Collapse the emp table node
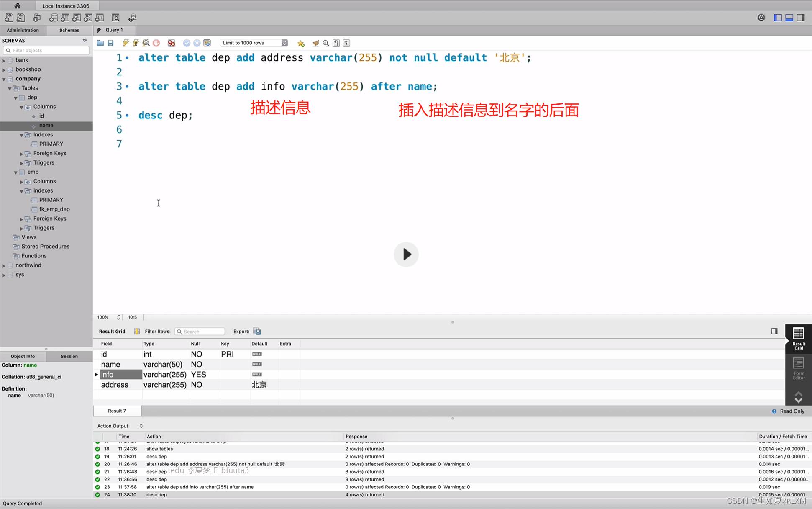The height and width of the screenshot is (509, 812). coord(16,172)
